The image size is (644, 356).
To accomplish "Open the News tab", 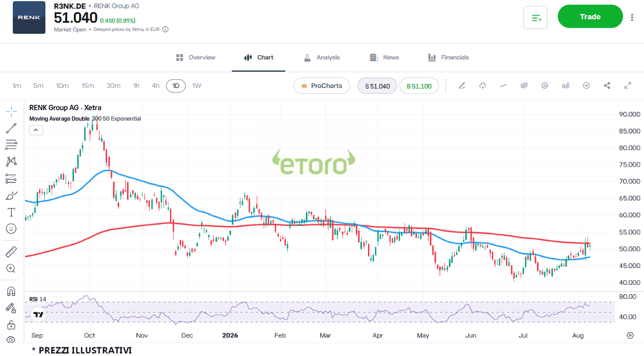I will pyautogui.click(x=384, y=58).
